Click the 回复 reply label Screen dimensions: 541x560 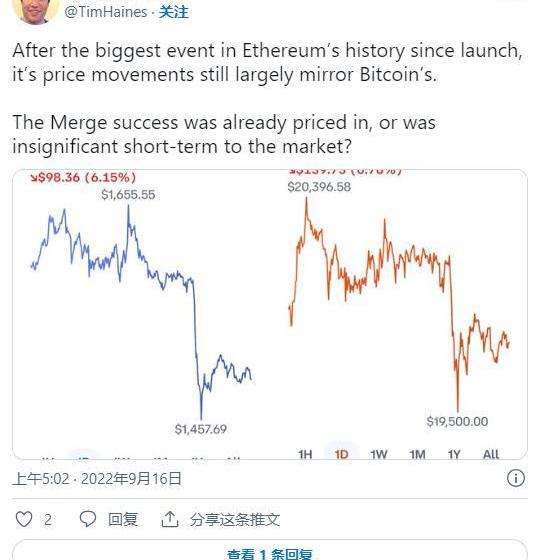(x=123, y=519)
